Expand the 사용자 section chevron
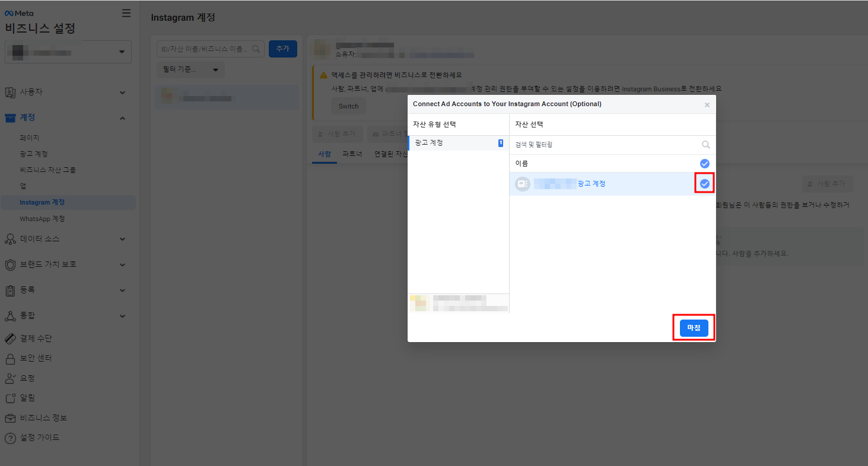 [123, 92]
